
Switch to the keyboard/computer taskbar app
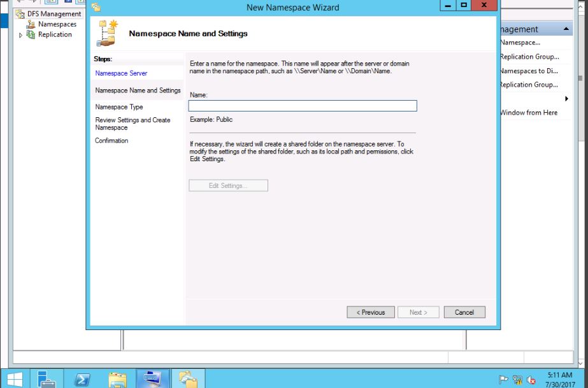(153, 379)
